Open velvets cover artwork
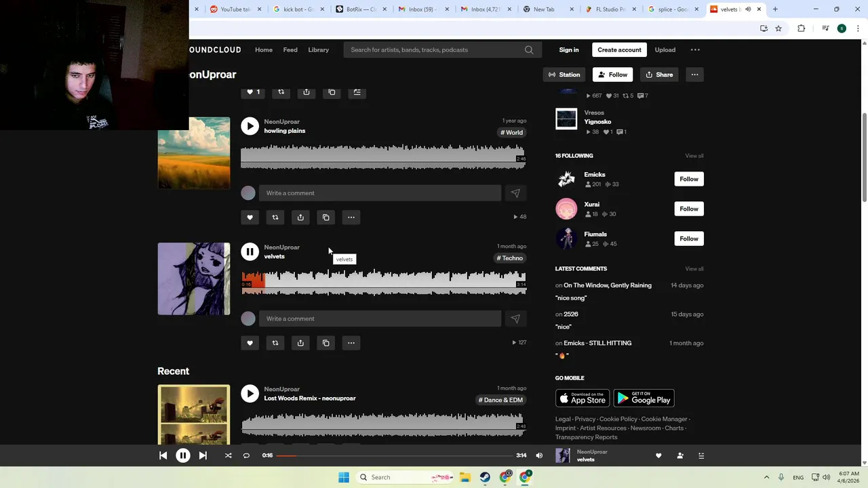This screenshot has width=868, height=488. pyautogui.click(x=194, y=279)
